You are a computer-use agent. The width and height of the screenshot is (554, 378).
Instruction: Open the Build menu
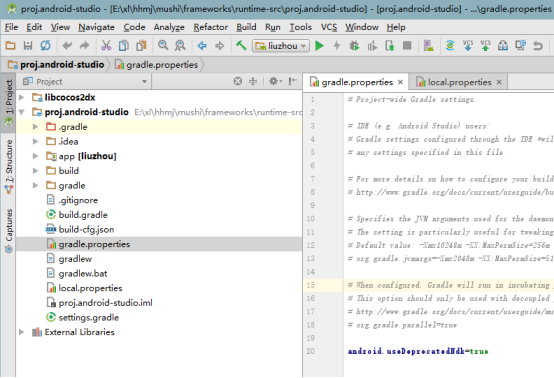[246, 27]
